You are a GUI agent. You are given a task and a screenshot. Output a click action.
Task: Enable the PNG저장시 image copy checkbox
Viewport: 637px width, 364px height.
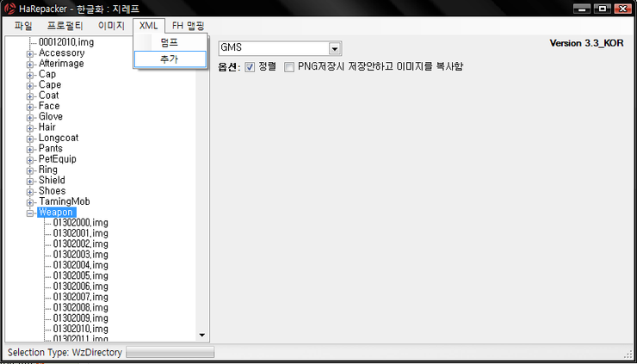[x=289, y=67]
